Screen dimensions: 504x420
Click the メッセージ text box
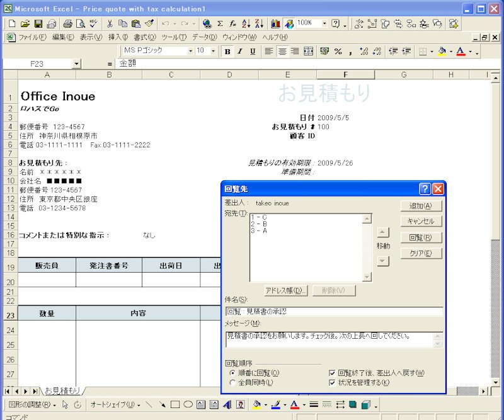pos(330,339)
